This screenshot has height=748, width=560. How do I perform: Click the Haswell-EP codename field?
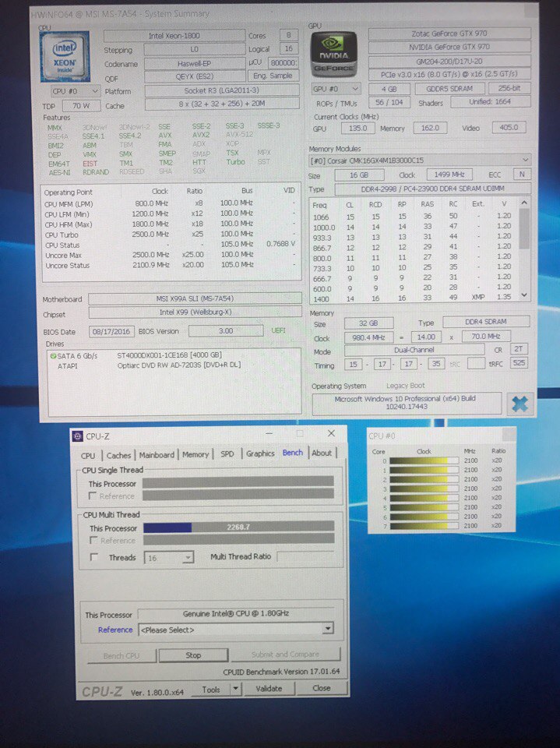click(x=194, y=63)
